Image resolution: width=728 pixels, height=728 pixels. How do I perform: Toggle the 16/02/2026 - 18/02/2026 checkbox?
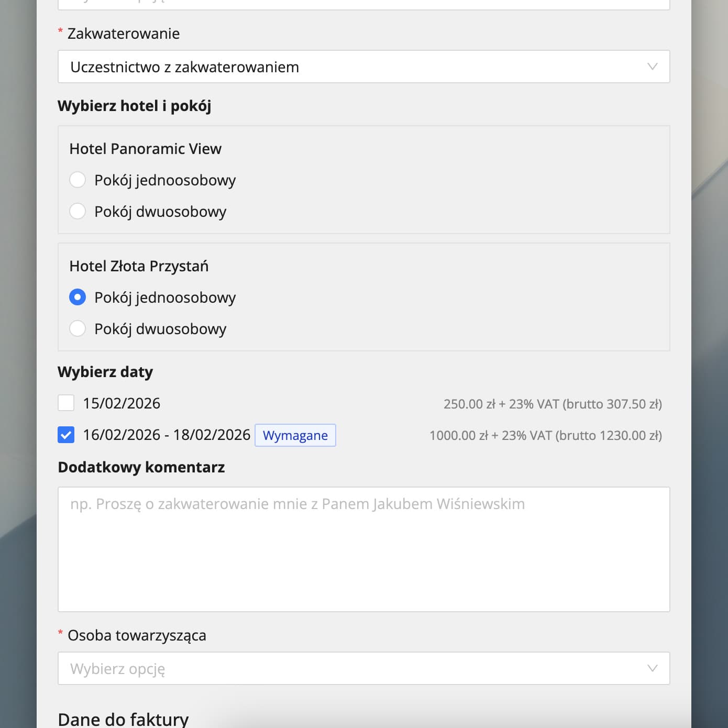(x=66, y=434)
